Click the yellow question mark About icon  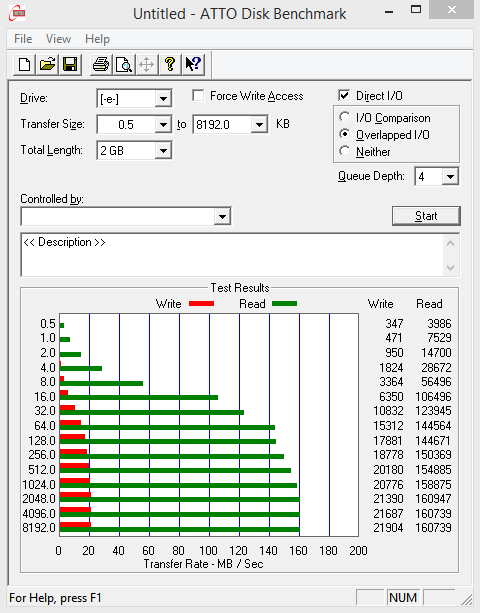tap(170, 64)
